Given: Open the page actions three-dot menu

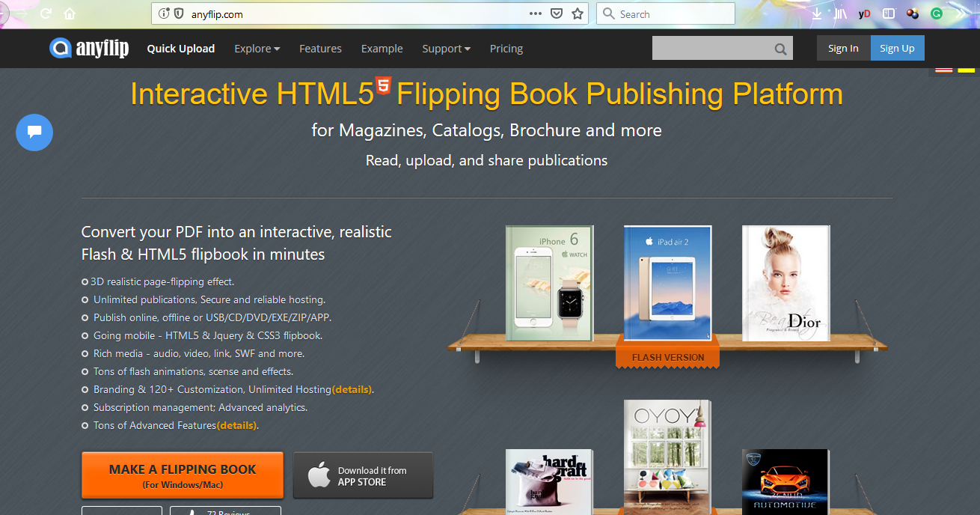Looking at the screenshot, I should tap(536, 13).
